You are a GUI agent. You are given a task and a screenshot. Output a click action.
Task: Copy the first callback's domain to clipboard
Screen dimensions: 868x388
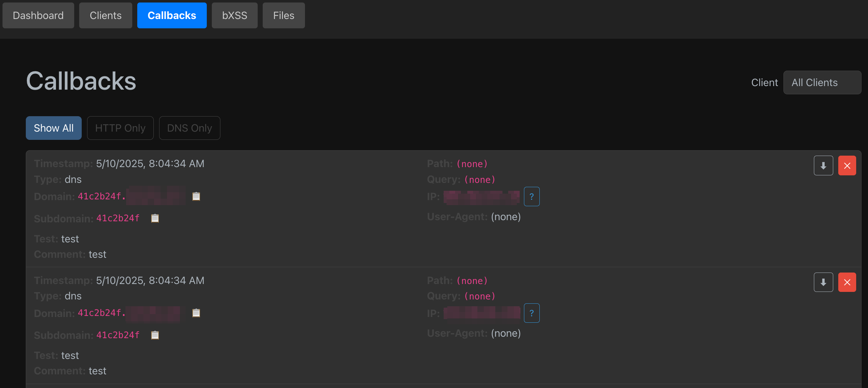196,196
